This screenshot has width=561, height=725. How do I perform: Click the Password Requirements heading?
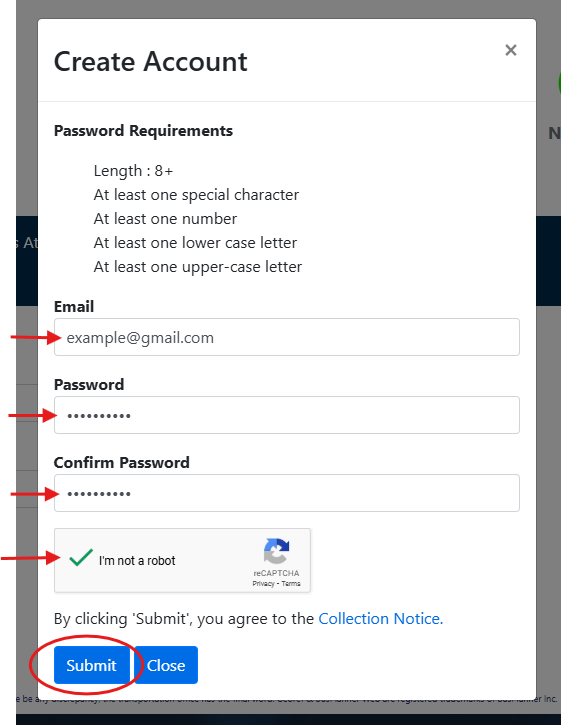[143, 131]
